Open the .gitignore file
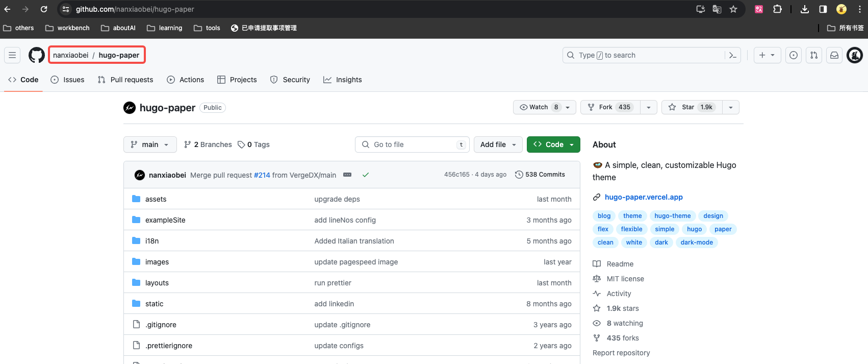This screenshot has height=364, width=868. pyautogui.click(x=161, y=325)
